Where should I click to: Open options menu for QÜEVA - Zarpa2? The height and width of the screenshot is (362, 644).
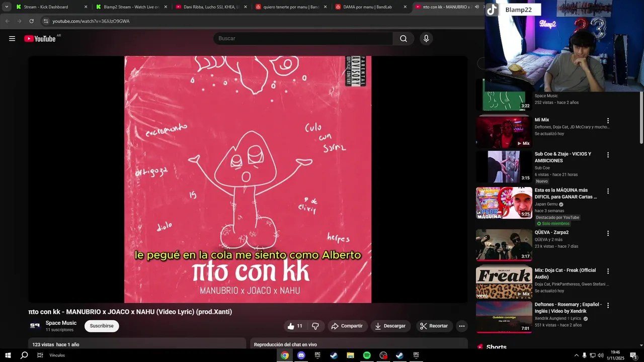(608, 233)
